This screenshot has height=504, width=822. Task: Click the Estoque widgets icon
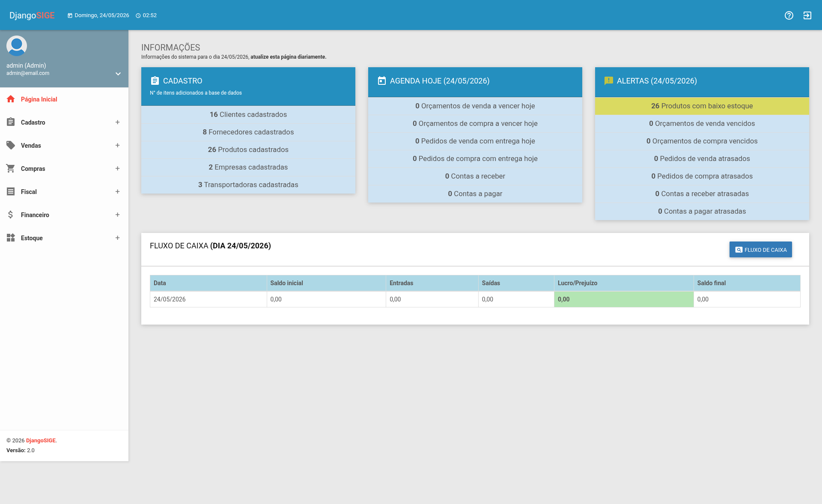tap(11, 238)
